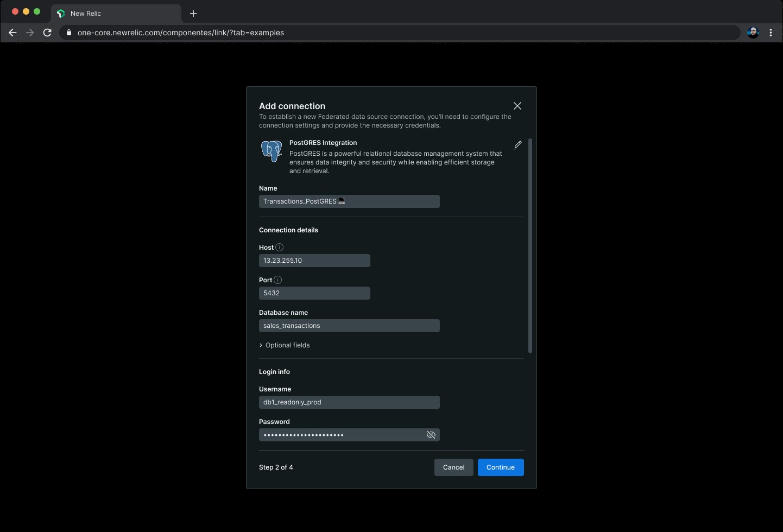Screen dimensions: 783x532
Task: Continue to the next step
Action: tap(501, 467)
